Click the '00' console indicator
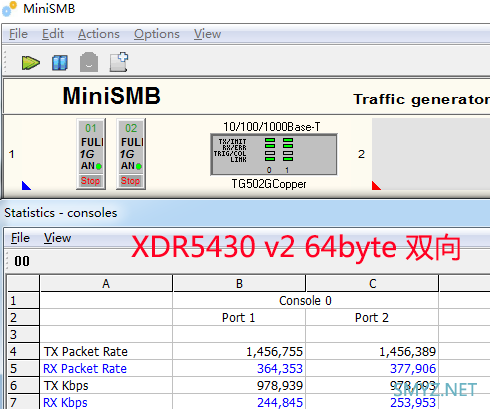 [22, 261]
